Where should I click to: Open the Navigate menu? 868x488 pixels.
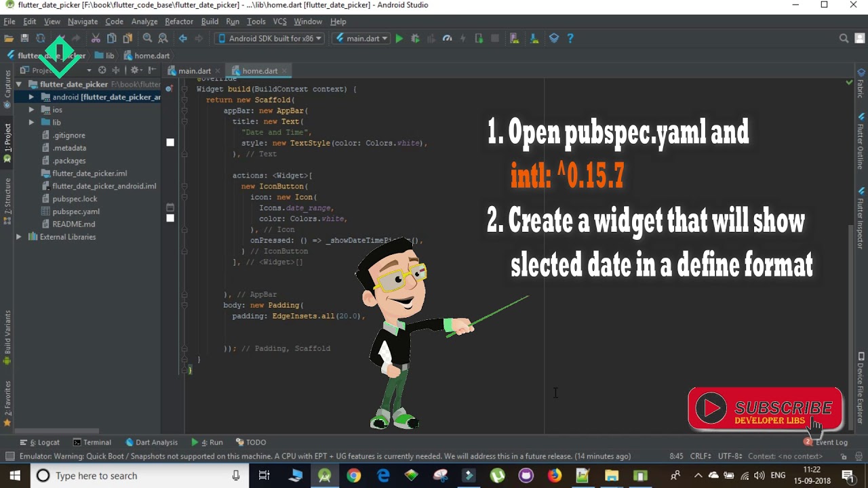click(x=83, y=22)
